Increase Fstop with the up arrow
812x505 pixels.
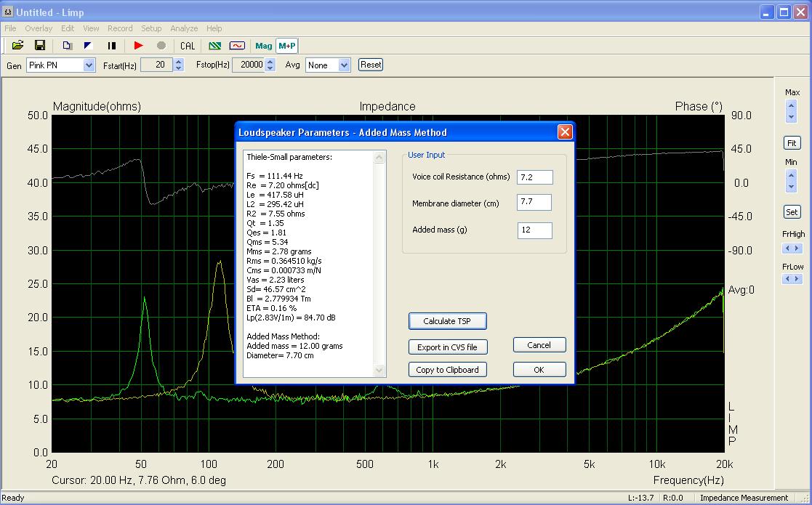pos(270,62)
